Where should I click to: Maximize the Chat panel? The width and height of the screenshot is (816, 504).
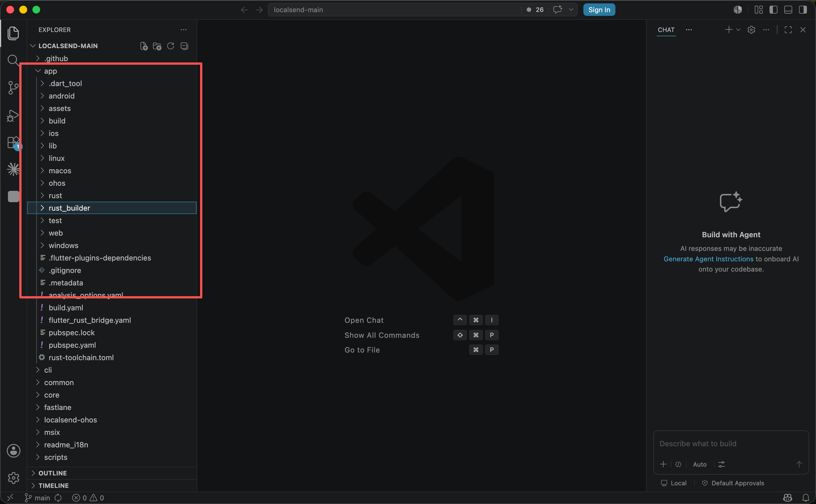pos(788,30)
